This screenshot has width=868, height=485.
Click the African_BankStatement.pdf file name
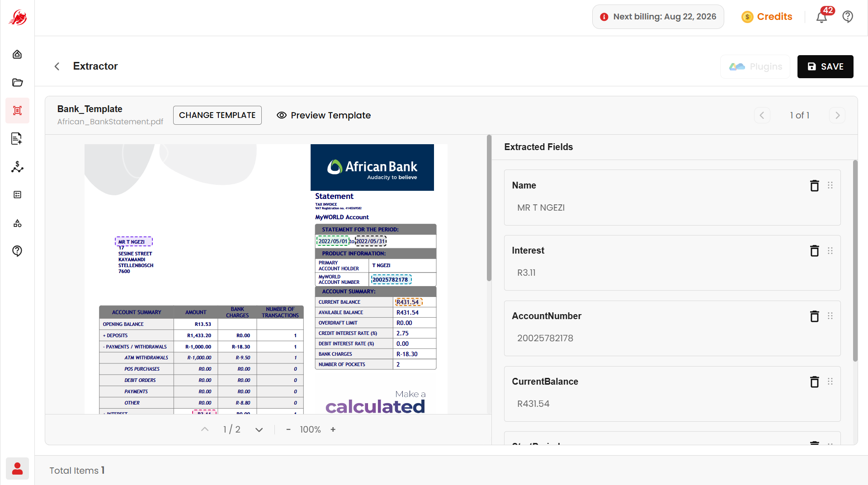tap(110, 122)
